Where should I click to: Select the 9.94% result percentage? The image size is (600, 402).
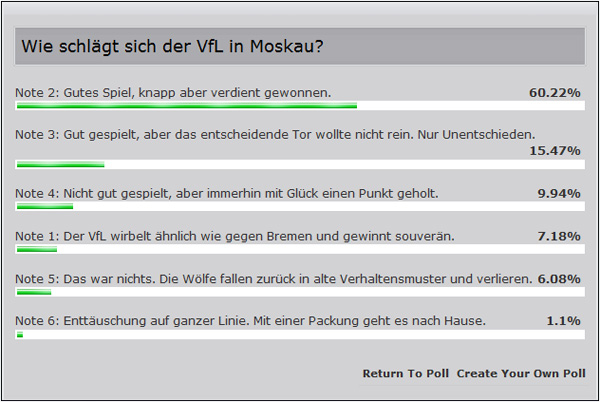tap(559, 194)
